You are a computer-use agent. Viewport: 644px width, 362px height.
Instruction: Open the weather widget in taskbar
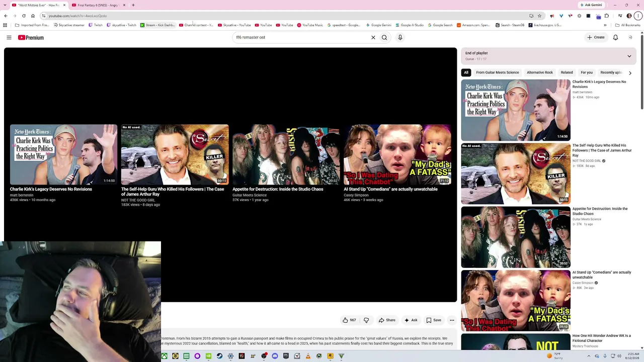pyautogui.click(x=556, y=356)
